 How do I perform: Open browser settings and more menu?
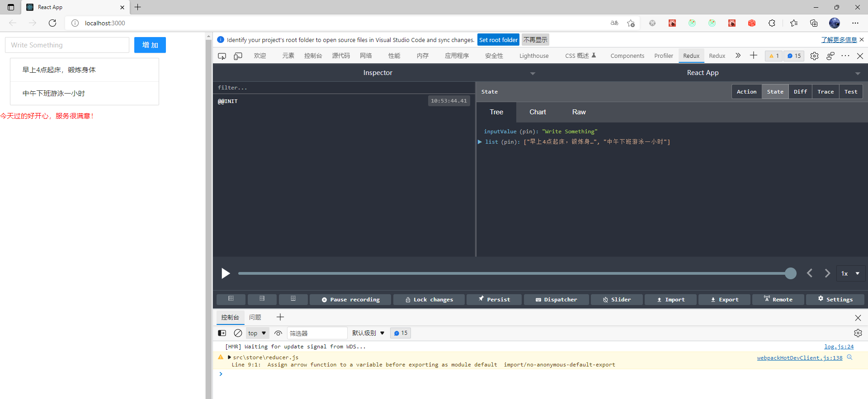(855, 23)
